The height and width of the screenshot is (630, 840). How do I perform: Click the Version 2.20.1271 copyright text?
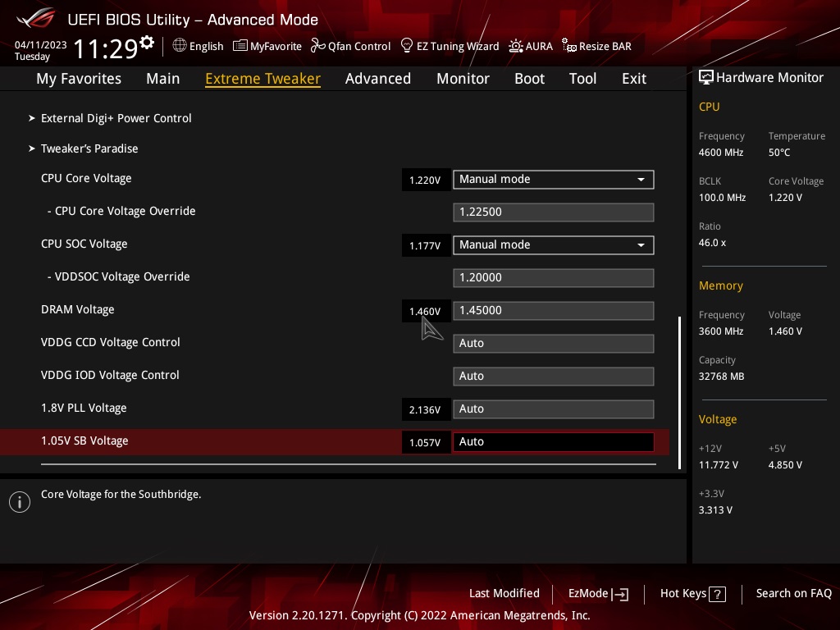point(419,615)
